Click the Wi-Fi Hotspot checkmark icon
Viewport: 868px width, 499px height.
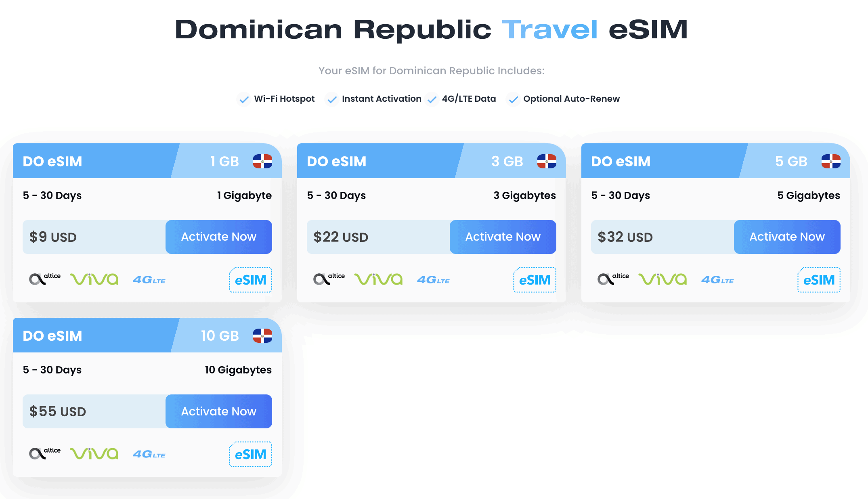[x=244, y=99]
